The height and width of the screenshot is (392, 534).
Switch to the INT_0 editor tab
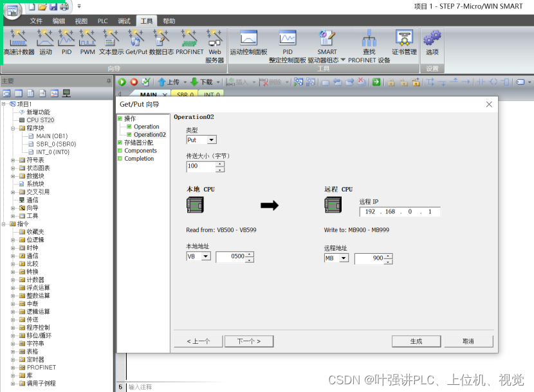[211, 94]
